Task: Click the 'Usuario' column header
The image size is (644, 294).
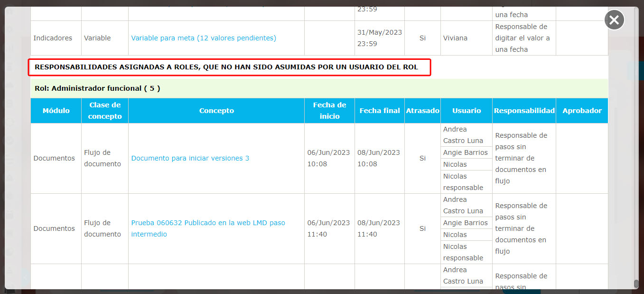Action: (467, 111)
